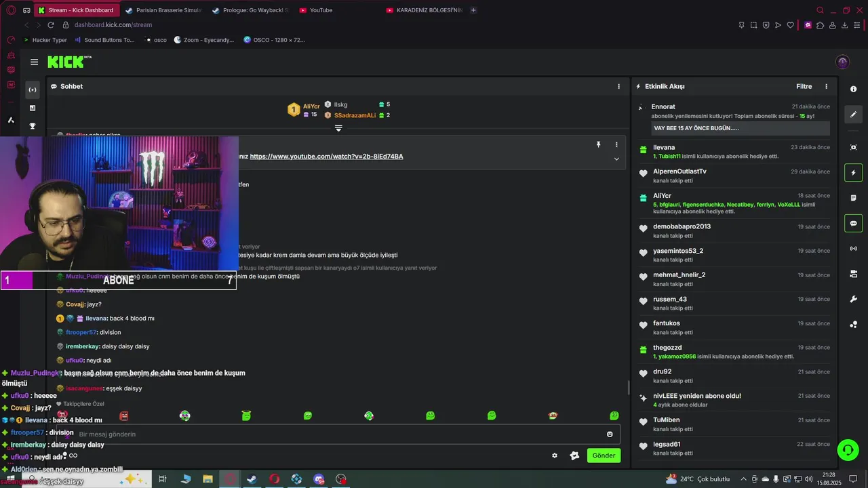Open the document icon in right sidebar
Image resolution: width=868 pixels, height=488 pixels.
(853, 198)
